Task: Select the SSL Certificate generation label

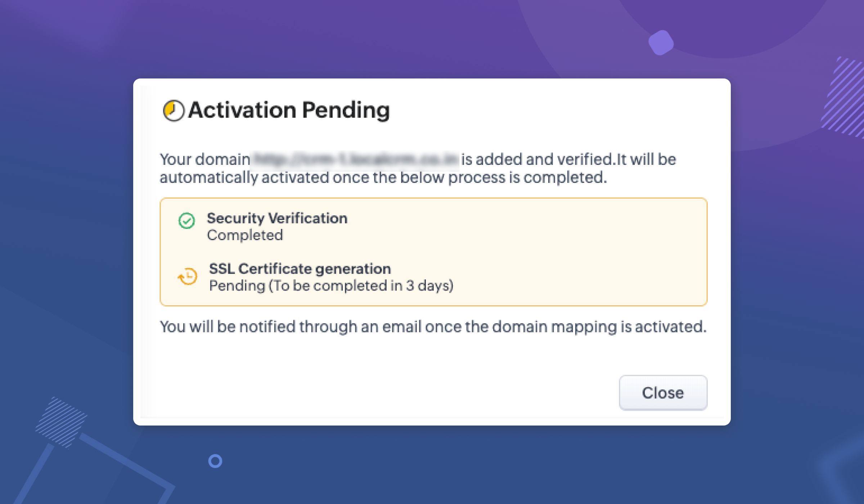Action: [x=300, y=269]
